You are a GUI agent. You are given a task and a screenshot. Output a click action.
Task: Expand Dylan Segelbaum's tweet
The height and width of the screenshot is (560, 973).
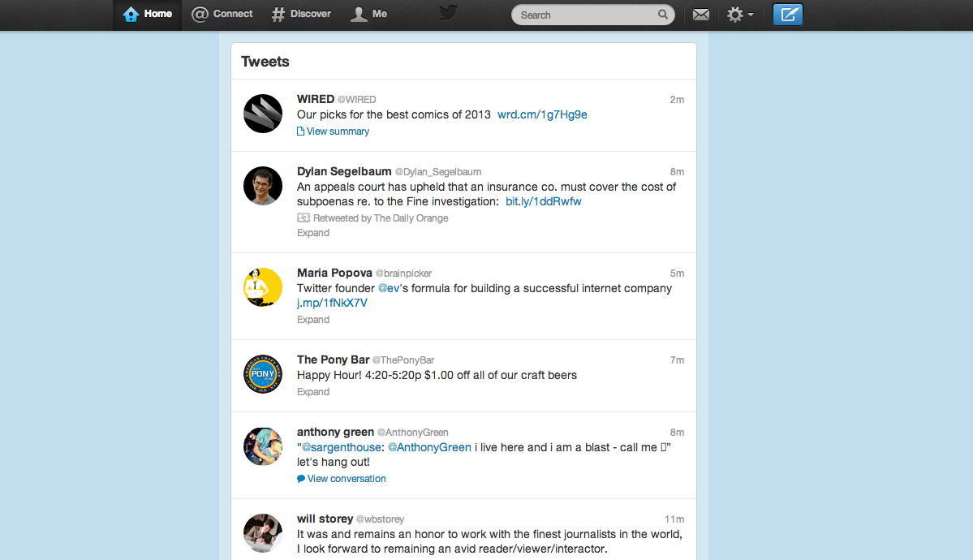(312, 233)
